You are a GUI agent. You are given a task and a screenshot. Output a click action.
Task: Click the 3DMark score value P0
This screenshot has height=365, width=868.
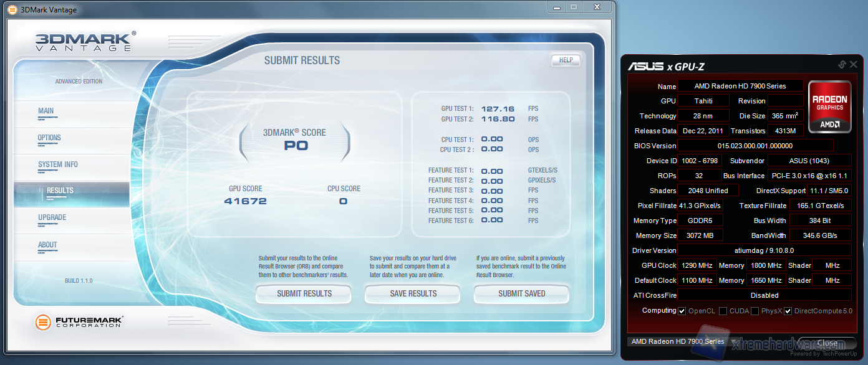point(296,146)
